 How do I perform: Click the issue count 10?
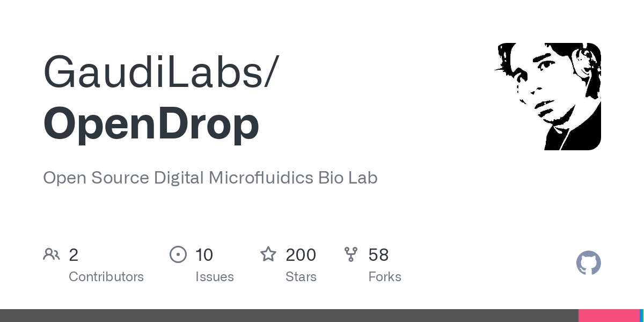(204, 254)
